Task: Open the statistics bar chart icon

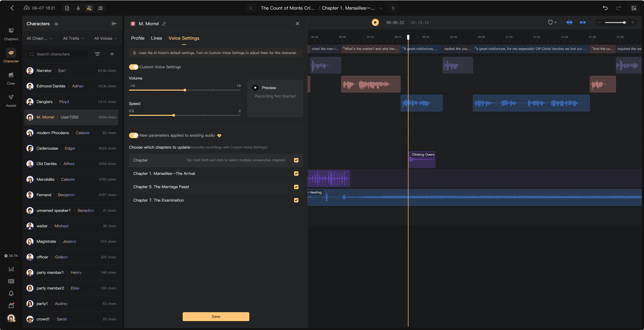Action: (11, 269)
